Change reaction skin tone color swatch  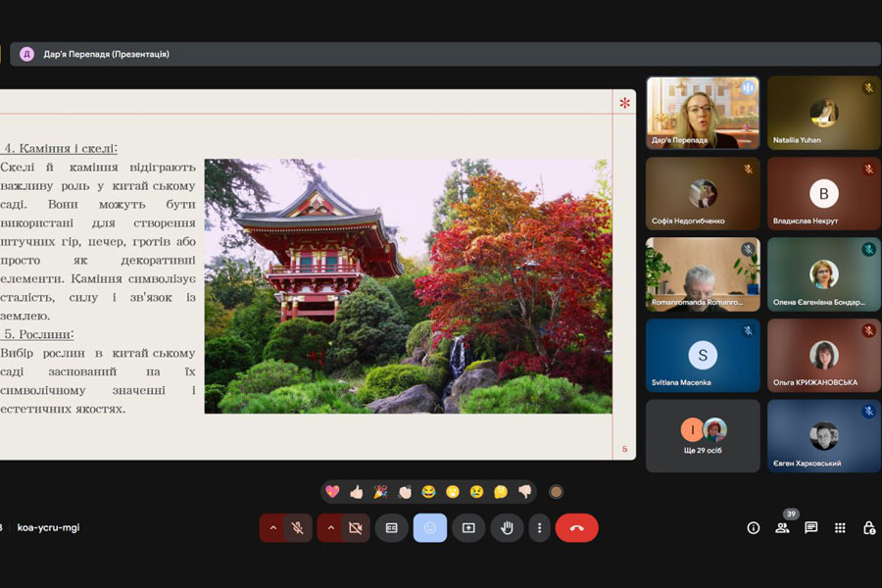[556, 491]
